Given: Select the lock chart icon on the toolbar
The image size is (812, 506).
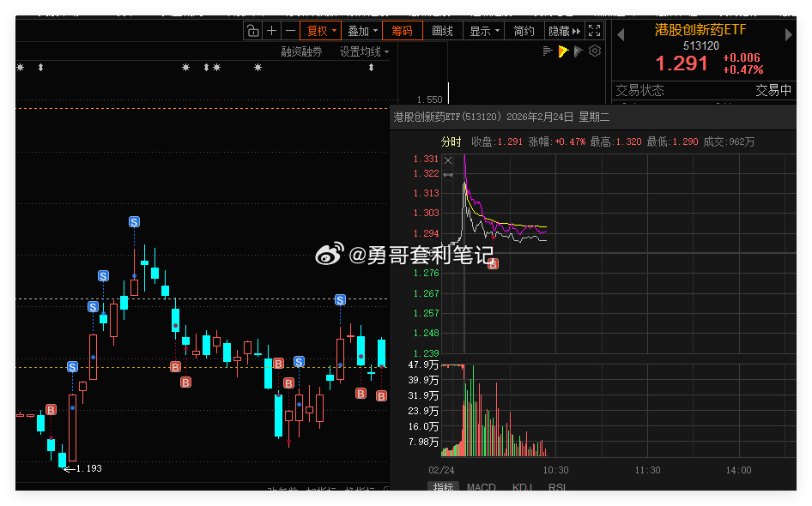Looking at the screenshot, I should click(x=253, y=30).
